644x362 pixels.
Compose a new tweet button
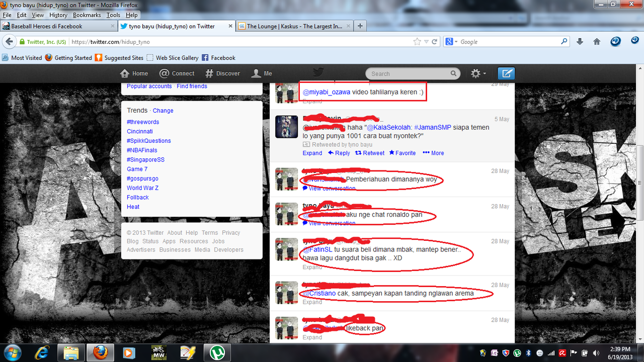coord(506,73)
